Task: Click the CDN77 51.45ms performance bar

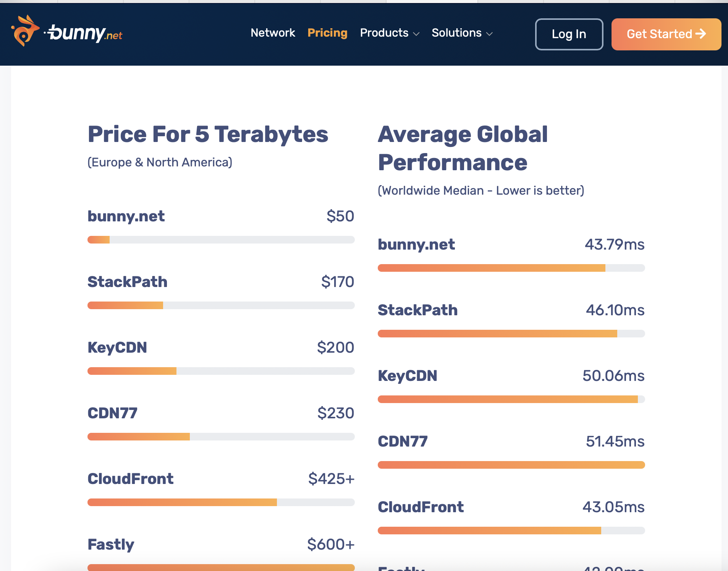Action: pyautogui.click(x=511, y=465)
